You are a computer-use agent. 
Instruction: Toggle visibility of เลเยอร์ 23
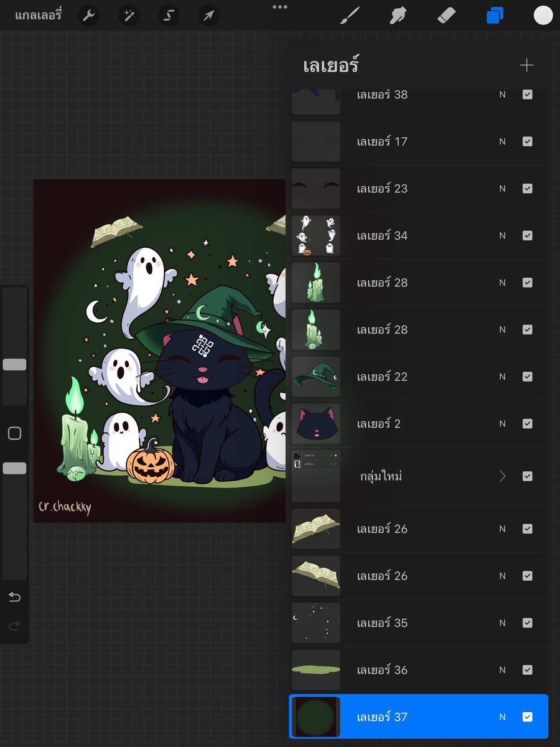pos(527,189)
